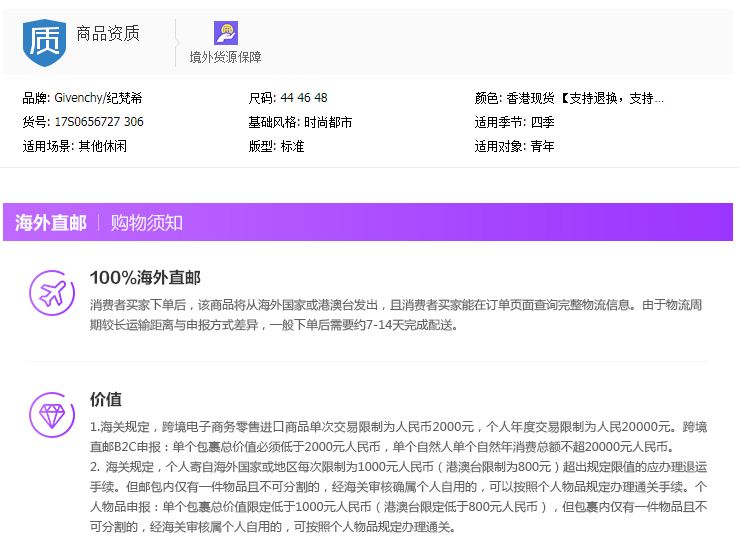Click the 100%海外直邮 section heading

click(145, 278)
